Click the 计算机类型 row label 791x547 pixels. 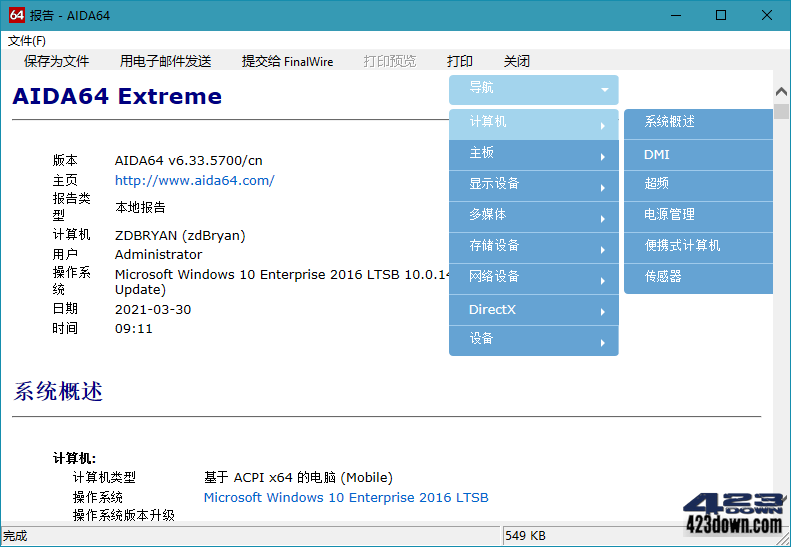pos(104,477)
